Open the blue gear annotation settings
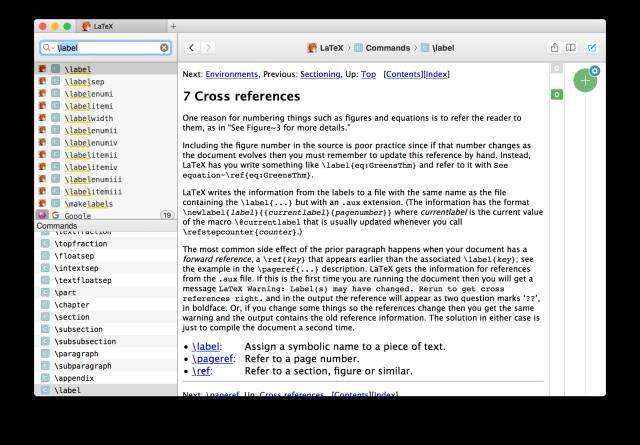This screenshot has width=640, height=445. pyautogui.click(x=595, y=71)
